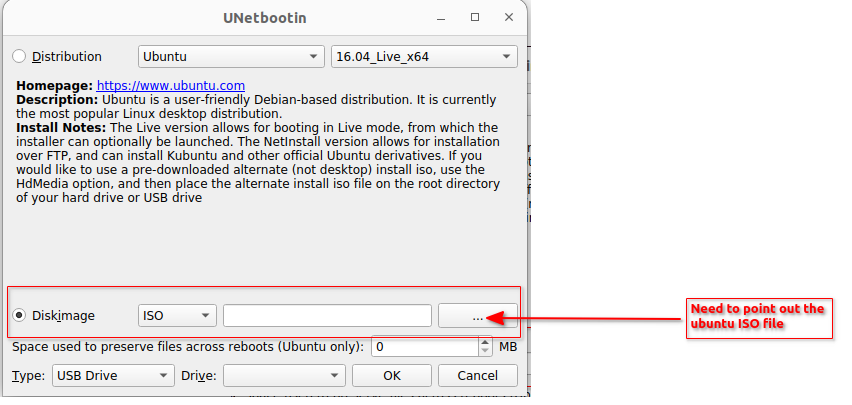The image size is (852, 405).
Task: Select the Distribution radio button
Action: 19,57
